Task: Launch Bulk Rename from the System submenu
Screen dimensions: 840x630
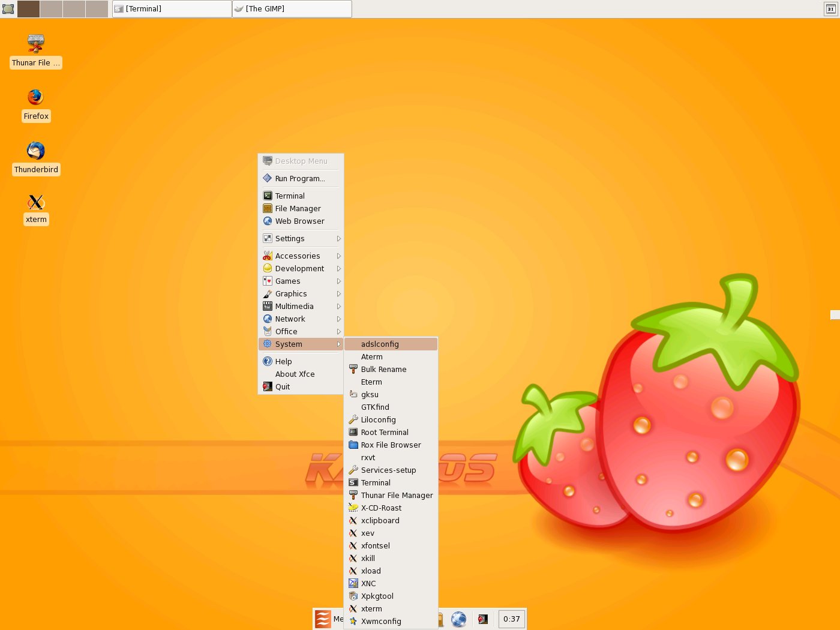Action: pos(391,370)
